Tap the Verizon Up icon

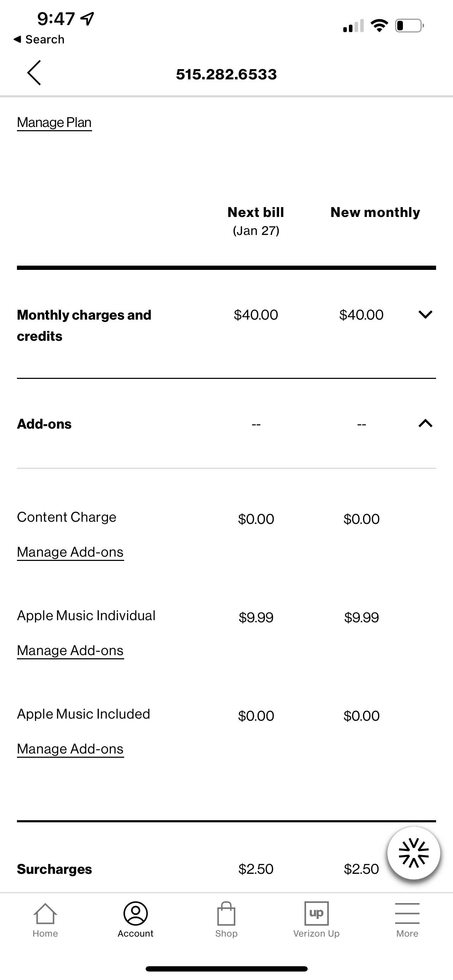316,914
